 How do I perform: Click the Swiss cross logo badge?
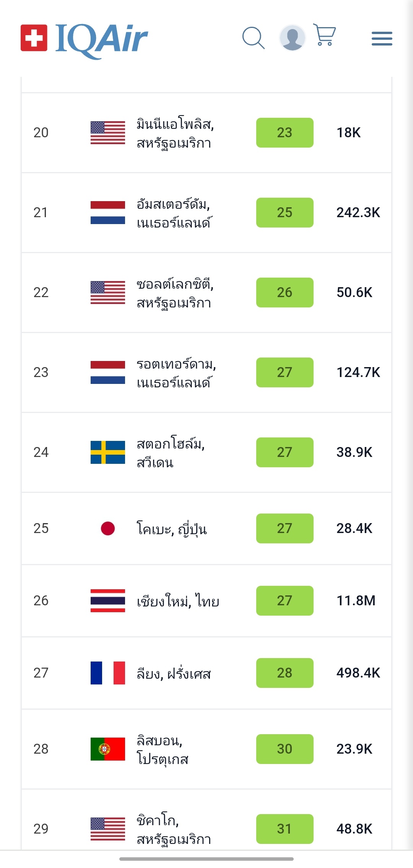34,38
